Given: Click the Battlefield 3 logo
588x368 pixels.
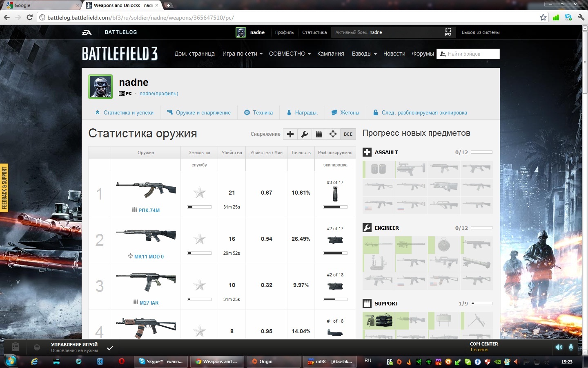Looking at the screenshot, I should point(120,54).
